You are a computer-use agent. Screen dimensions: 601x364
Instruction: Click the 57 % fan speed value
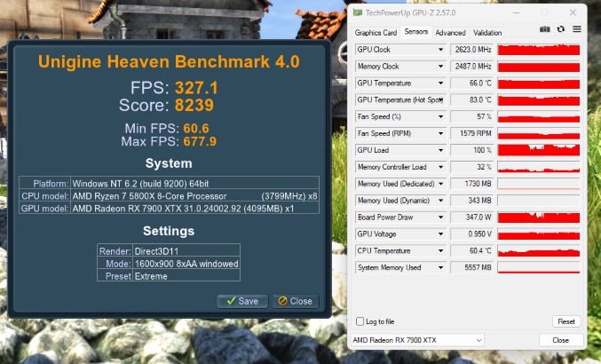[471, 117]
